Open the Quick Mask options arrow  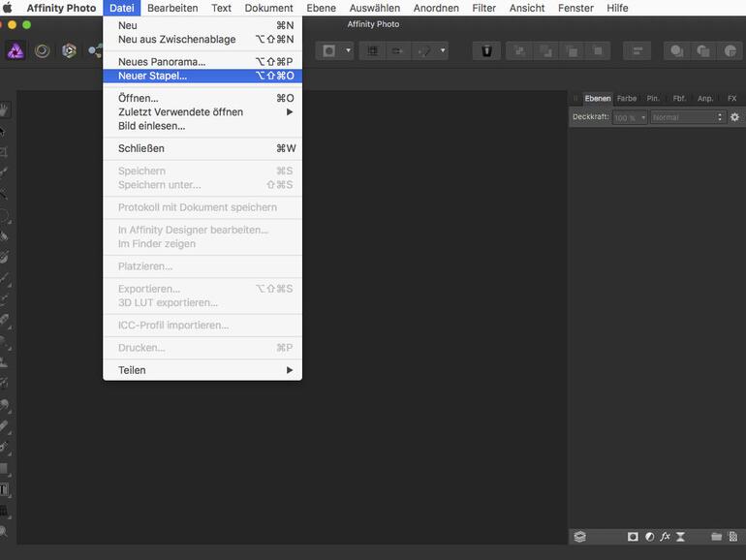point(348,50)
